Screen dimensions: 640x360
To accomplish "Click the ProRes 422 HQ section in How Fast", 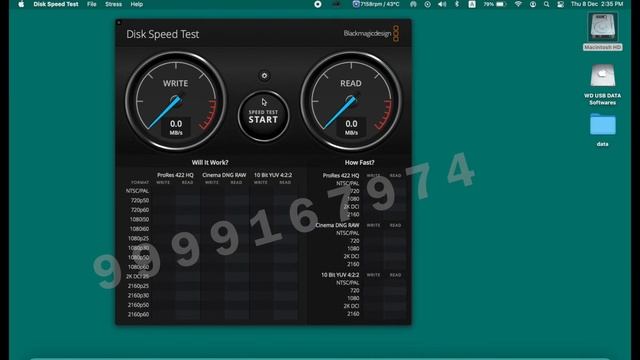I will pos(341,176).
